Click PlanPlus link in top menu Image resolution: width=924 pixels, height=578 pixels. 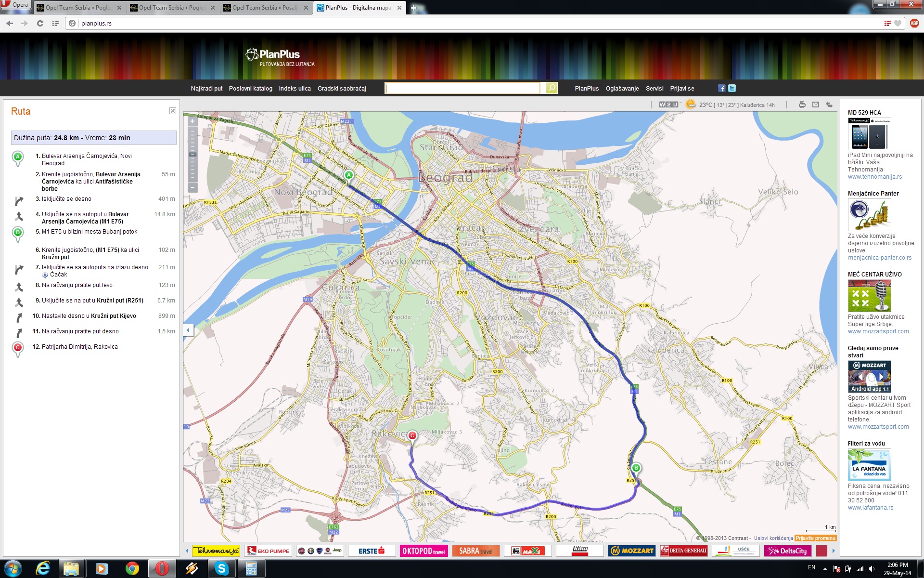(587, 89)
